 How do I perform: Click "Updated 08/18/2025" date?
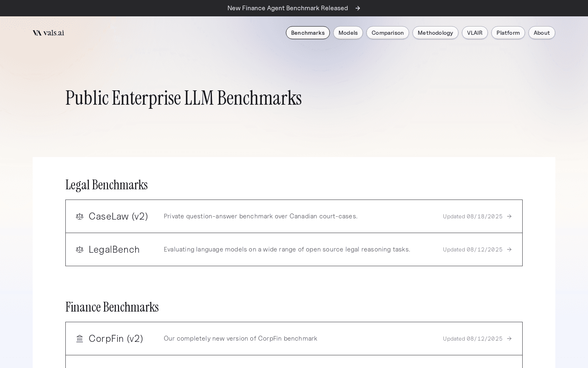point(473,216)
